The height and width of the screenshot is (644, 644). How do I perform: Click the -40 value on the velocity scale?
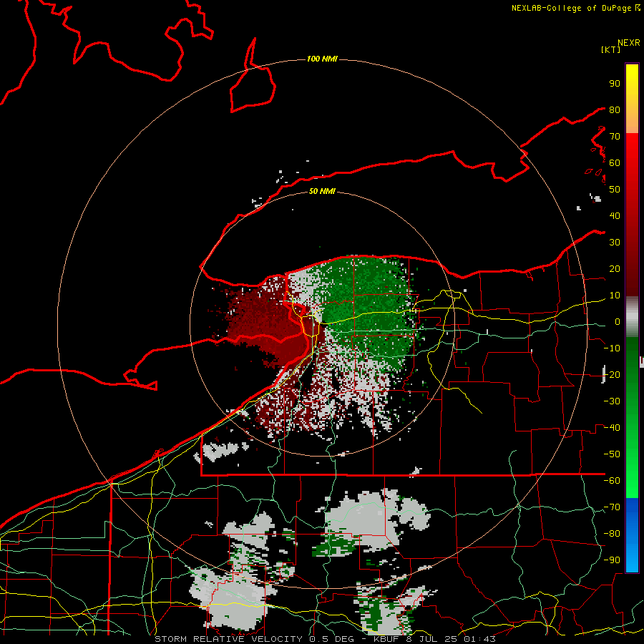click(612, 428)
